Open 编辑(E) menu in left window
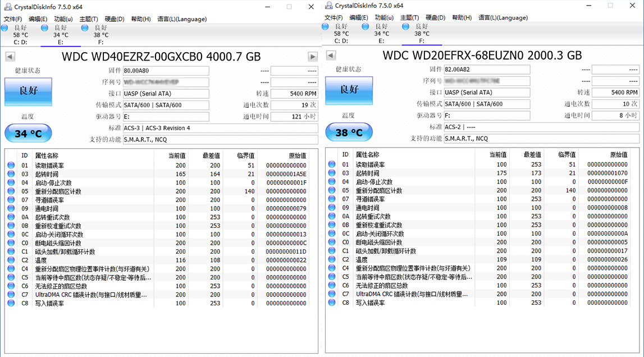Image resolution: width=644 pixels, height=357 pixels. (38, 19)
